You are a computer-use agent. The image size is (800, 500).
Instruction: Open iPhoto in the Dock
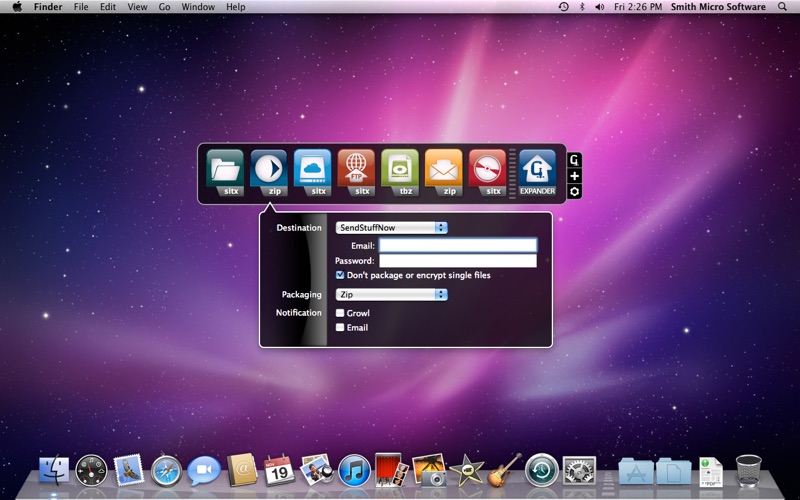(x=429, y=469)
